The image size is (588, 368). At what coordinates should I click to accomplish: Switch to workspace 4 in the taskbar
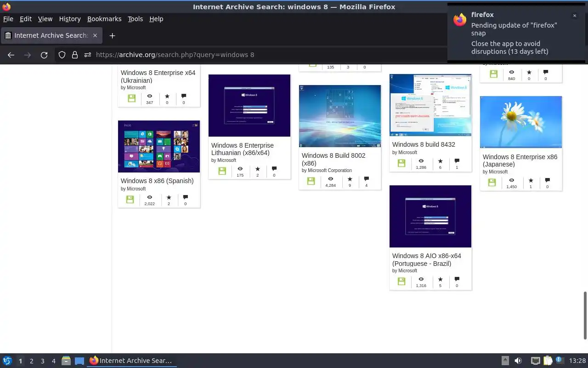point(53,361)
